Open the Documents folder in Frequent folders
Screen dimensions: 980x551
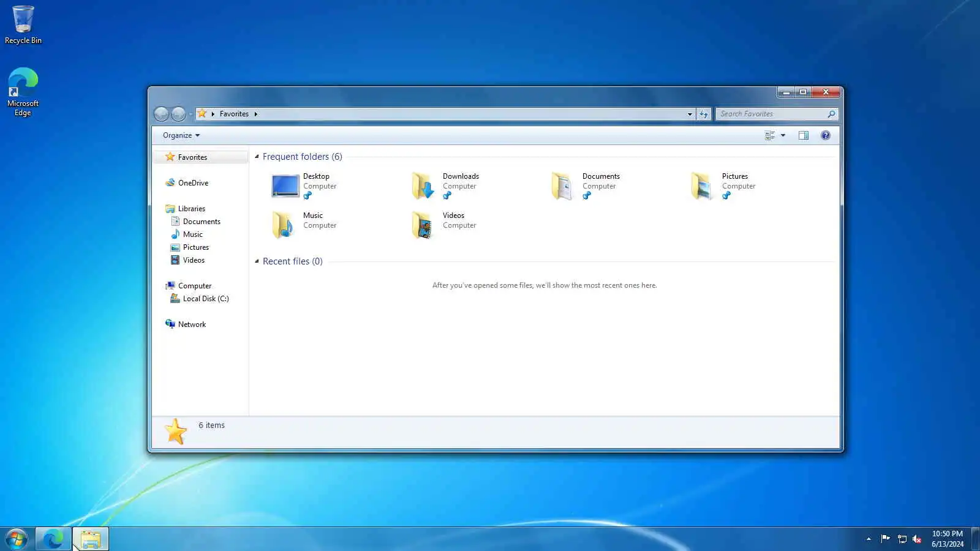click(562, 186)
